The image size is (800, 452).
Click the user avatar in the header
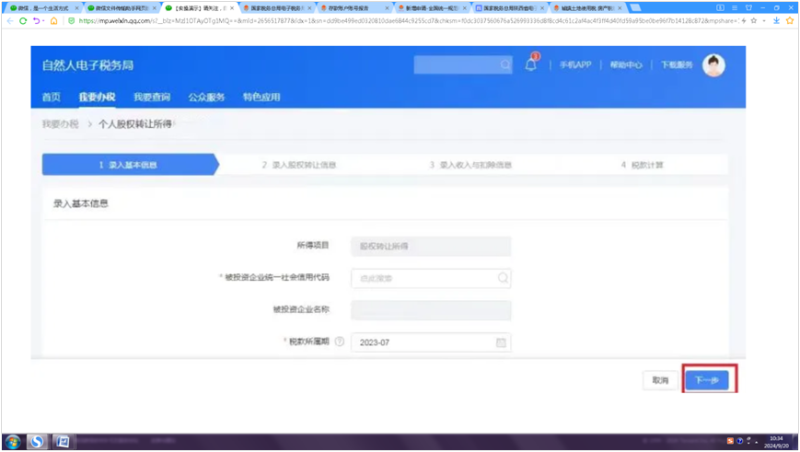point(713,65)
